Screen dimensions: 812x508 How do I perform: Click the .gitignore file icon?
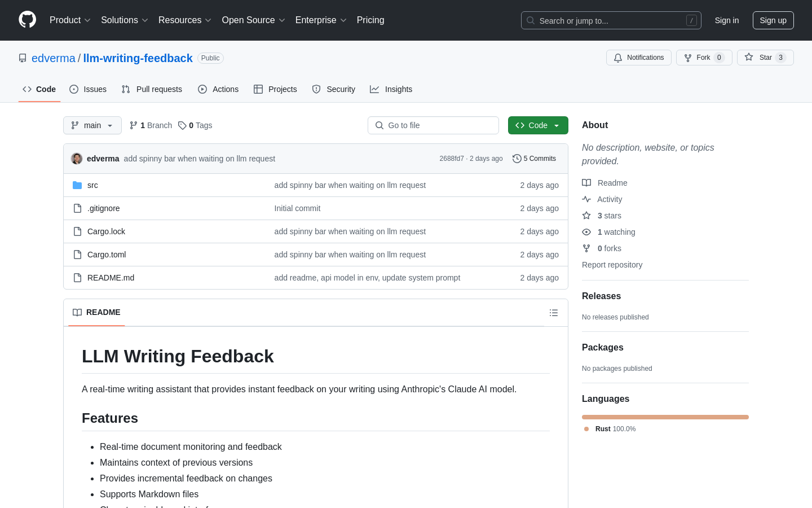77,208
